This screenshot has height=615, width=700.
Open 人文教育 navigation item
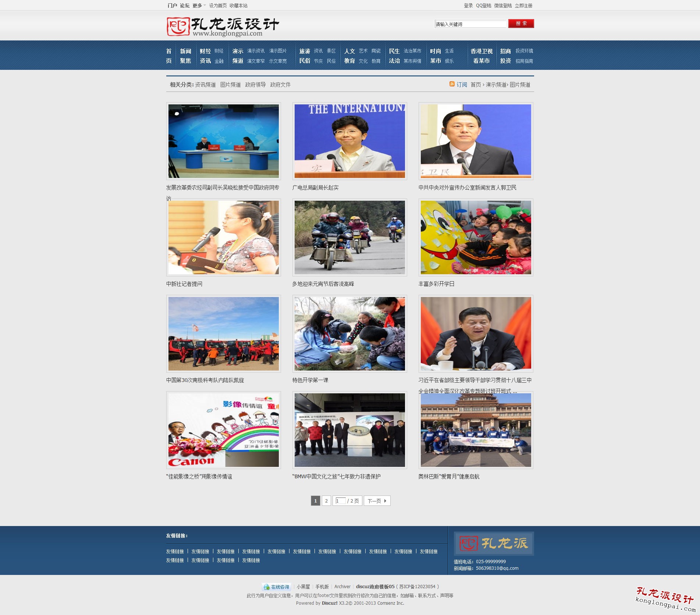(349, 56)
